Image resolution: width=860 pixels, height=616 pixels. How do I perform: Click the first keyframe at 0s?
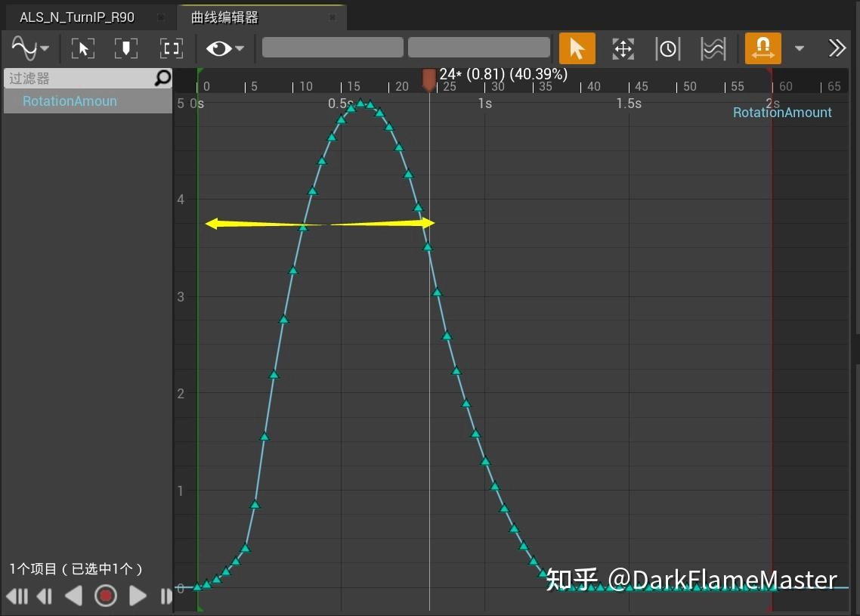197,587
